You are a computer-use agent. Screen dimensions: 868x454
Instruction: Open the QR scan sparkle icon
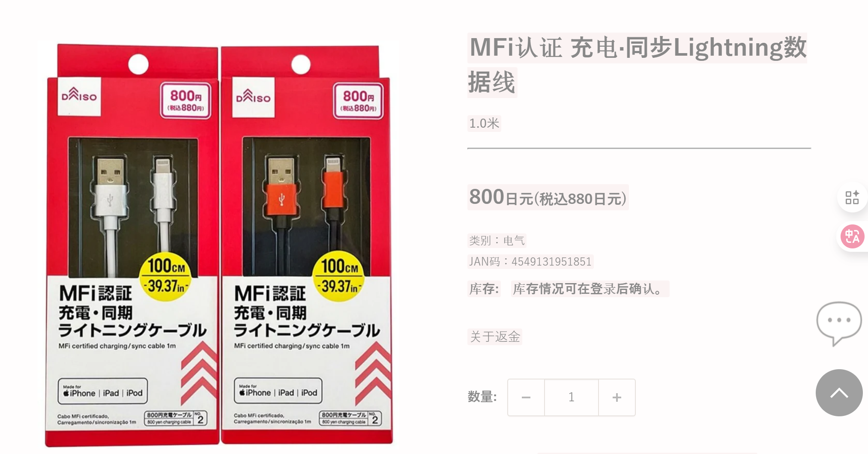click(x=852, y=197)
